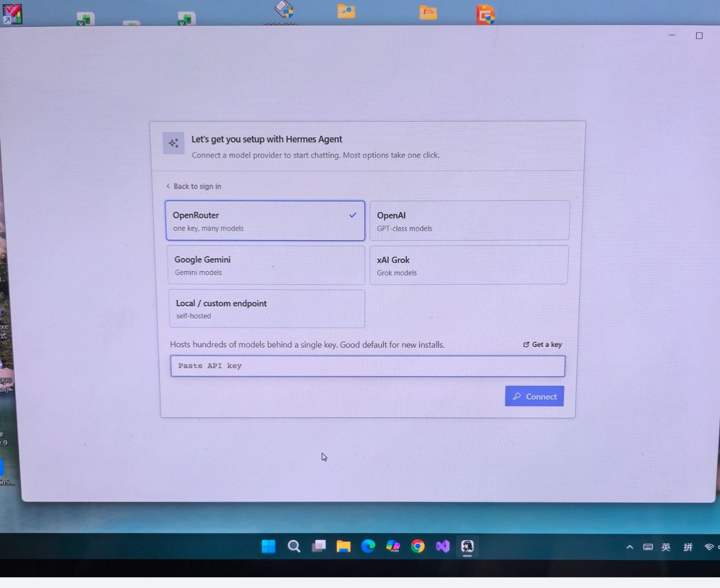
Task: Click the 英 input language indicator
Action: pos(666,547)
